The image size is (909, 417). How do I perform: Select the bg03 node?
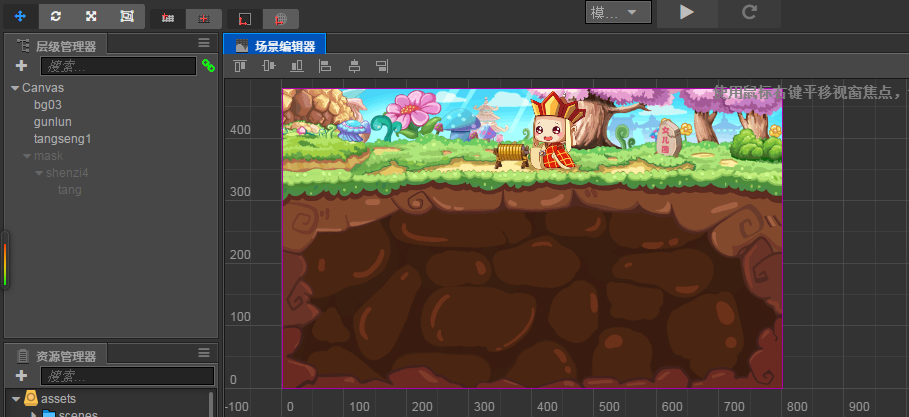(48, 105)
